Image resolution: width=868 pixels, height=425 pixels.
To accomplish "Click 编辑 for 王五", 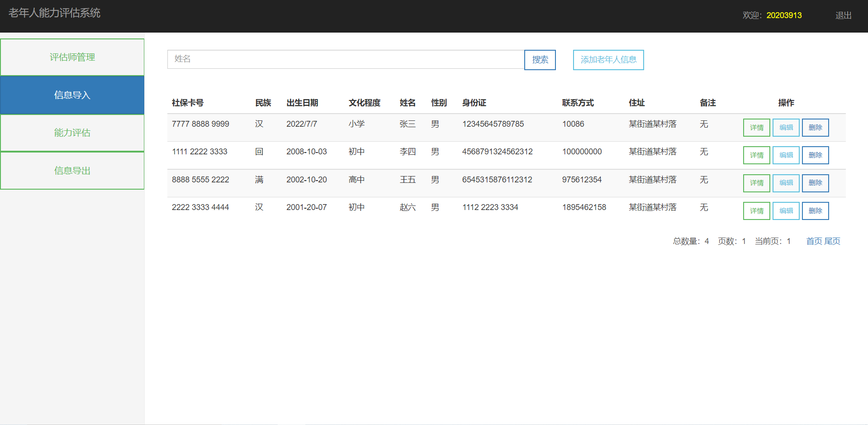I will [x=786, y=183].
